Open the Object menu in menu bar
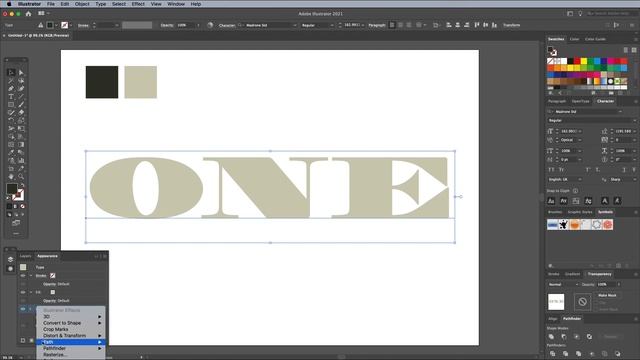 pos(82,4)
